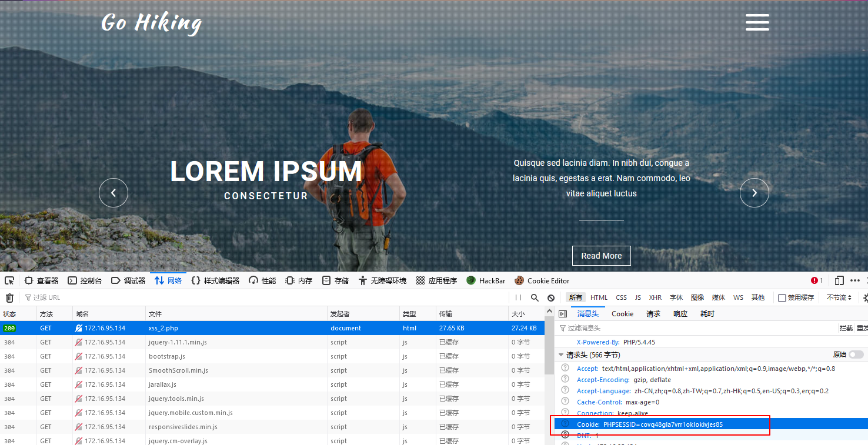Select the xss_2.php request row
The width and height of the screenshot is (868, 445).
click(x=272, y=328)
